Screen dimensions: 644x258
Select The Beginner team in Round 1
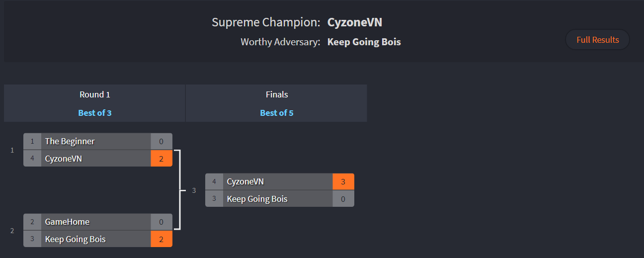click(x=98, y=141)
